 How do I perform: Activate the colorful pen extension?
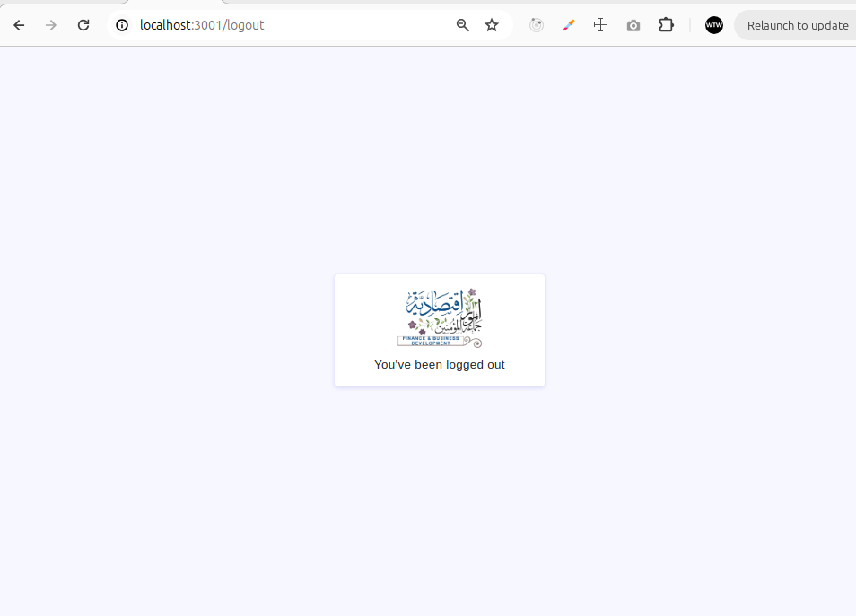coord(568,25)
